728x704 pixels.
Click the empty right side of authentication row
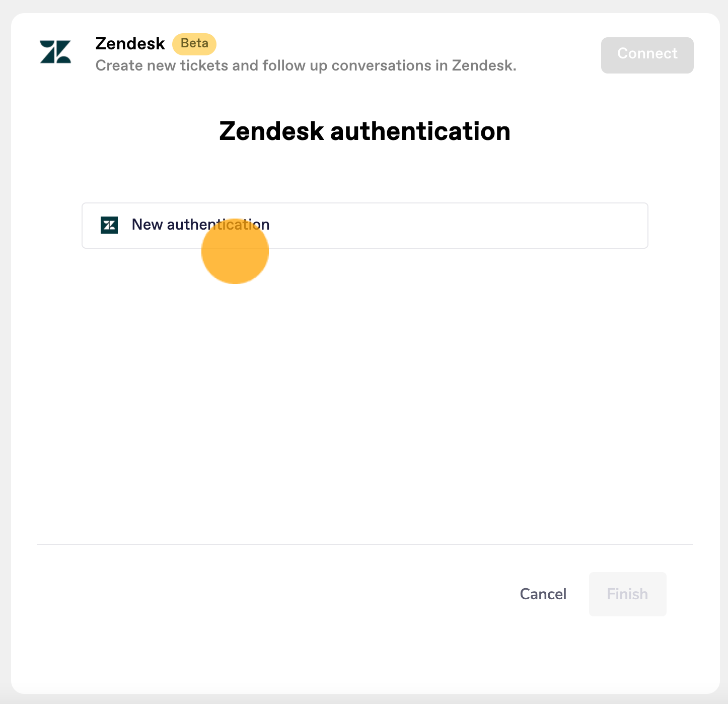[x=458, y=226]
